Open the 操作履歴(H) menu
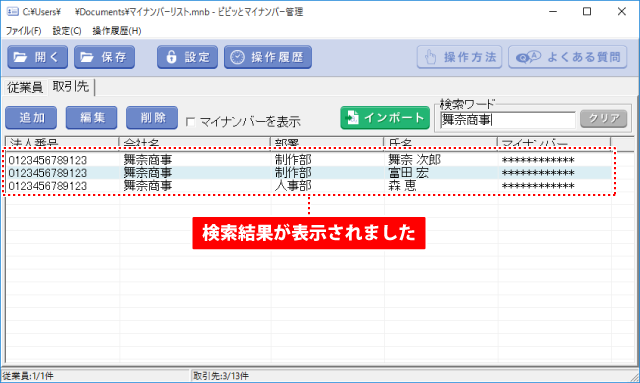This screenshot has height=383, width=640. click(x=117, y=31)
